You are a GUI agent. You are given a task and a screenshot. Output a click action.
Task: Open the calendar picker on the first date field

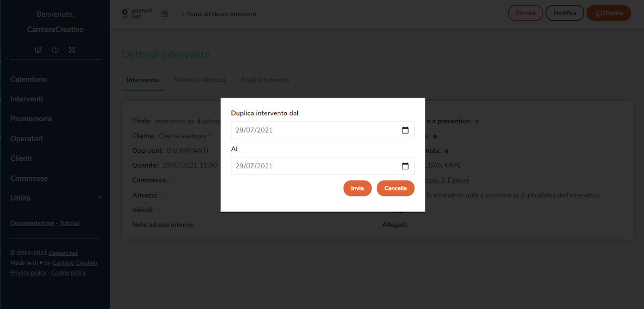pyautogui.click(x=406, y=130)
